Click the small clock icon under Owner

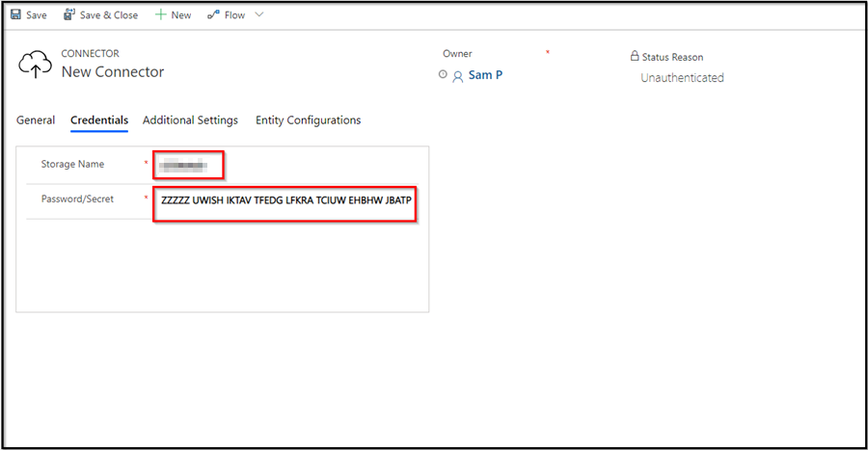[443, 75]
